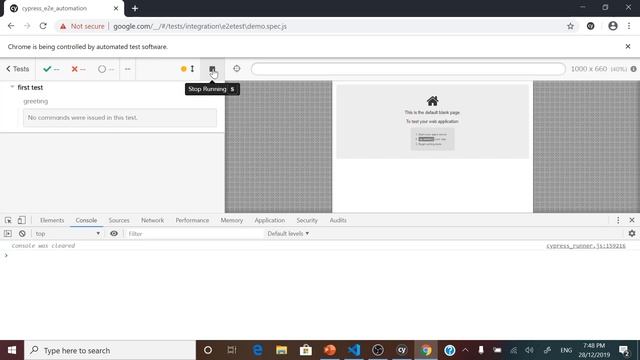Open File Explorer from taskbar

pos(281,350)
